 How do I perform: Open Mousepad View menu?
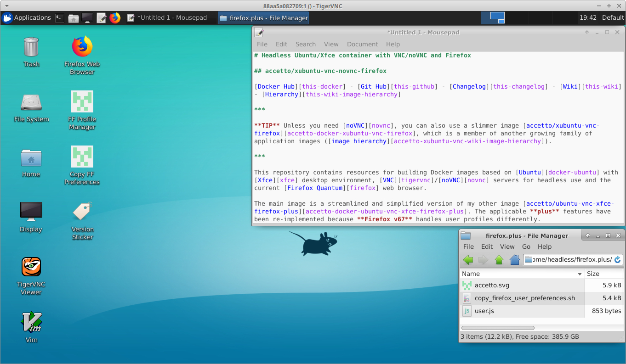click(x=331, y=44)
